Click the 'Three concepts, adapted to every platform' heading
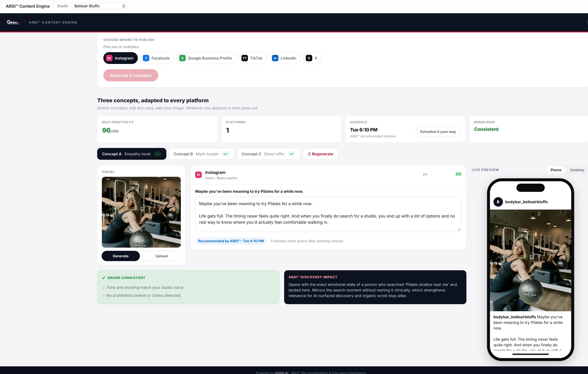588x374 pixels. pos(153,100)
